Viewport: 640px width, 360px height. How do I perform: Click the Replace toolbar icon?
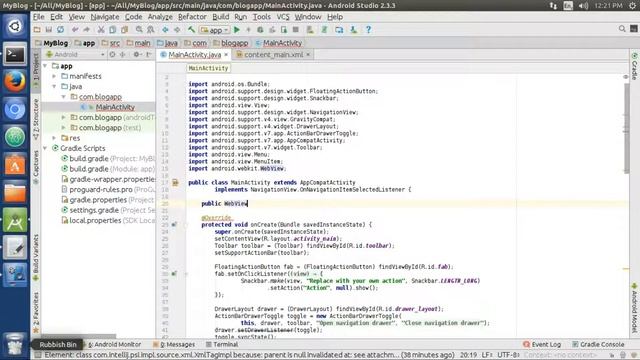point(151,29)
